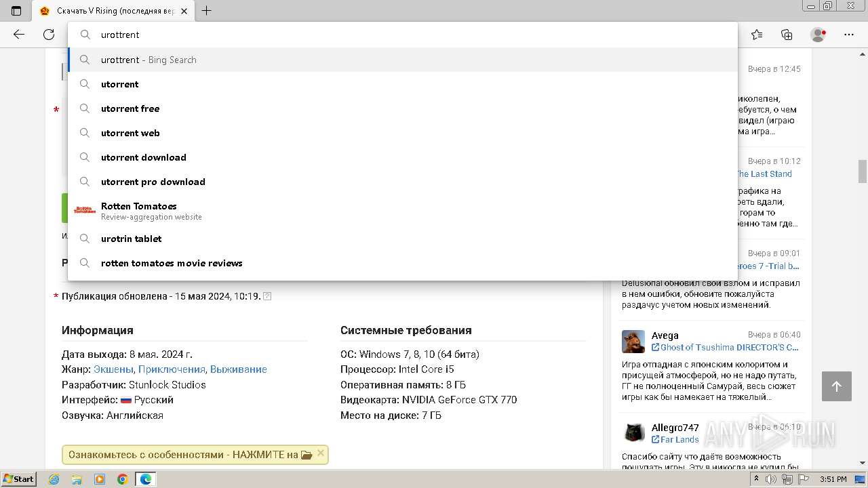Open Rotten Tomatoes website suggestion

403,211
